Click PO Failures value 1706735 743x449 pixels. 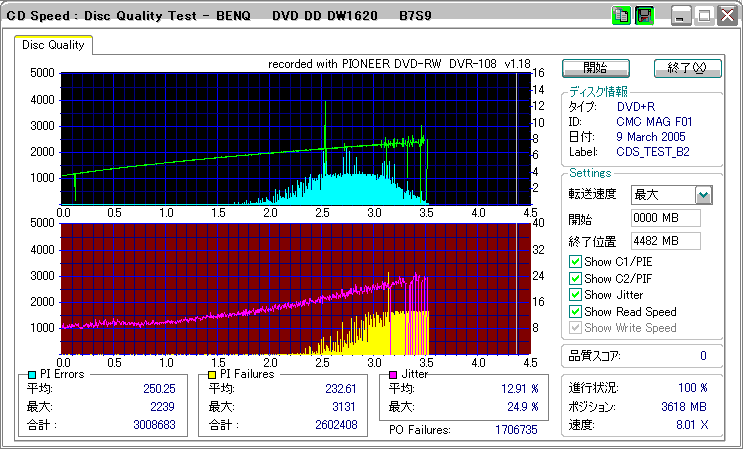[x=516, y=430]
